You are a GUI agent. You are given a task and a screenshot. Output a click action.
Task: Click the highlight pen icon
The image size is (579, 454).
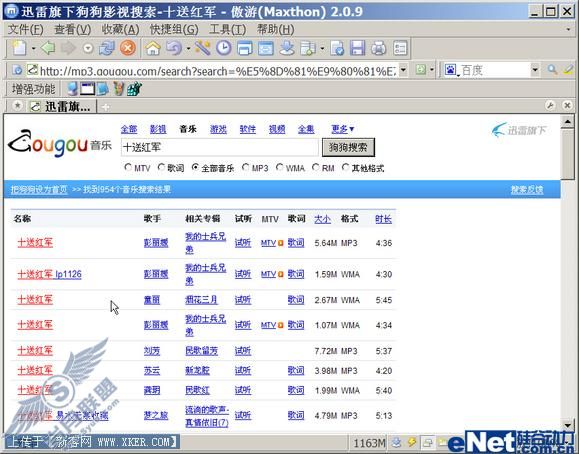click(569, 69)
